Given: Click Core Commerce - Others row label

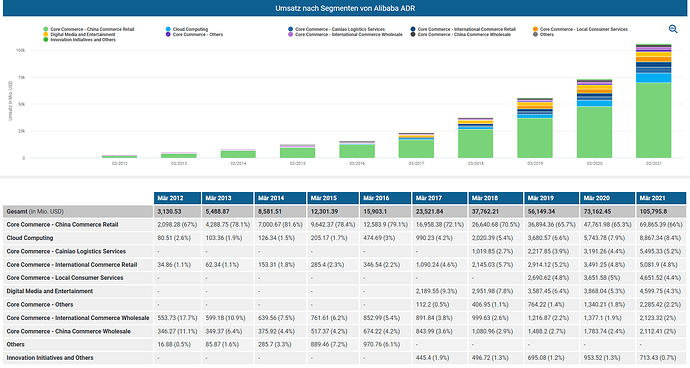Looking at the screenshot, I should [40, 305].
